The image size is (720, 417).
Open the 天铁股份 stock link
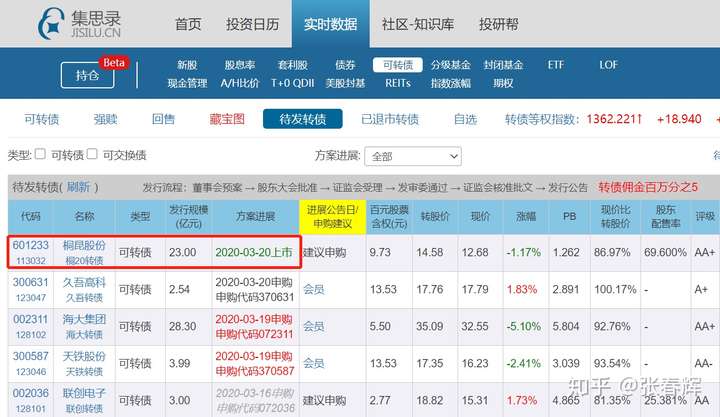coord(84,356)
